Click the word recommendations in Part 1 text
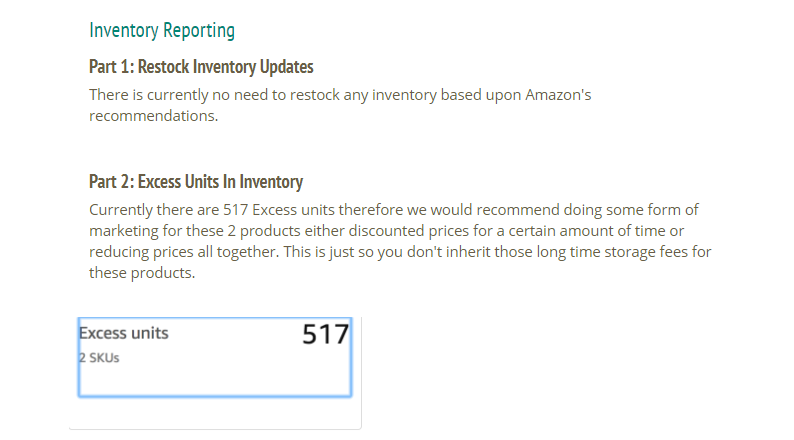Image resolution: width=794 pixels, height=440 pixels. (x=152, y=116)
